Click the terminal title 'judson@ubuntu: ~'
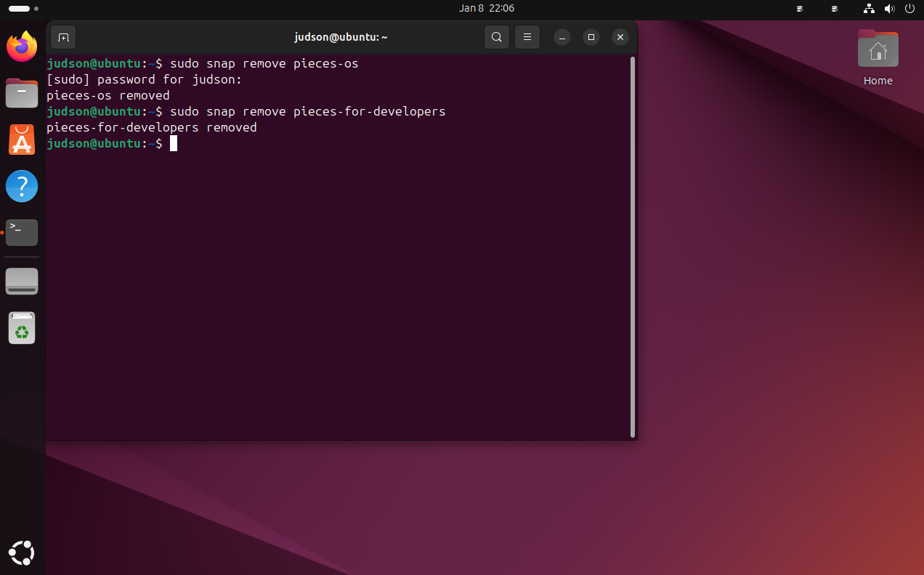 click(x=341, y=37)
